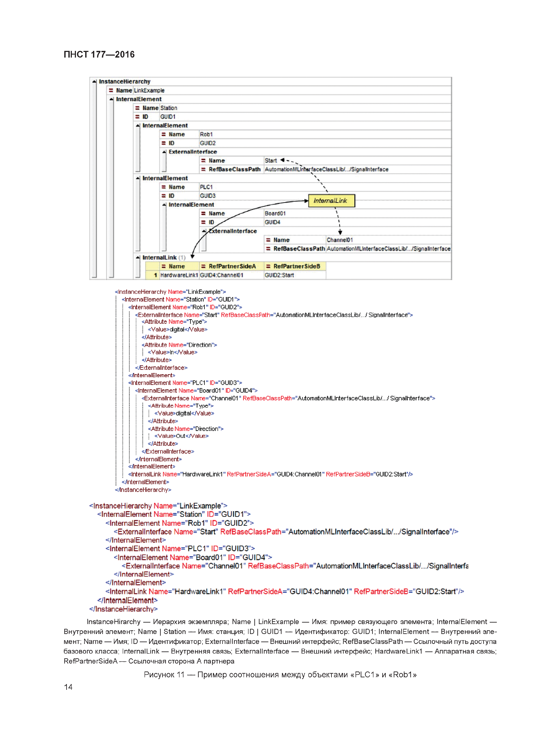Click page number 14 at bottom
Image resolution: width=535 pixels, height=756 pixels.
tap(68, 687)
